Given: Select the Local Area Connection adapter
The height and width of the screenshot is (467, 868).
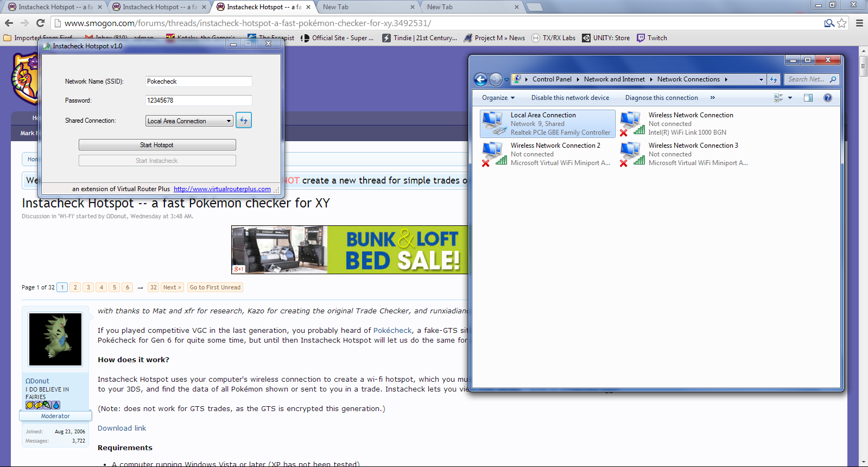Looking at the screenshot, I should (548, 124).
